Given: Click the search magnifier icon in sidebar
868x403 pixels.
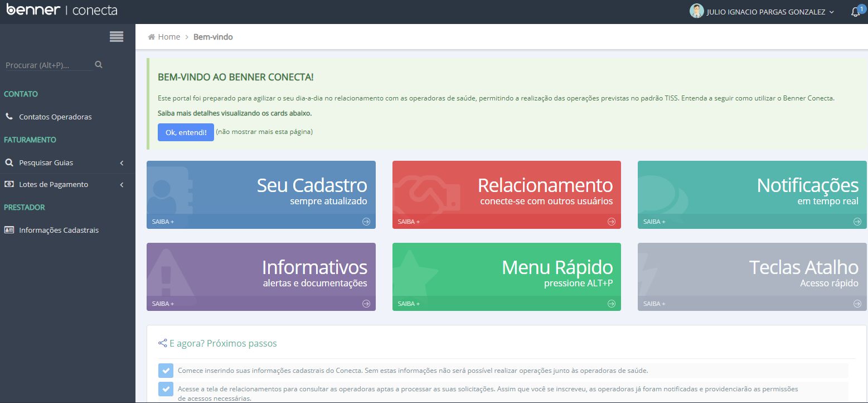Looking at the screenshot, I should point(99,65).
